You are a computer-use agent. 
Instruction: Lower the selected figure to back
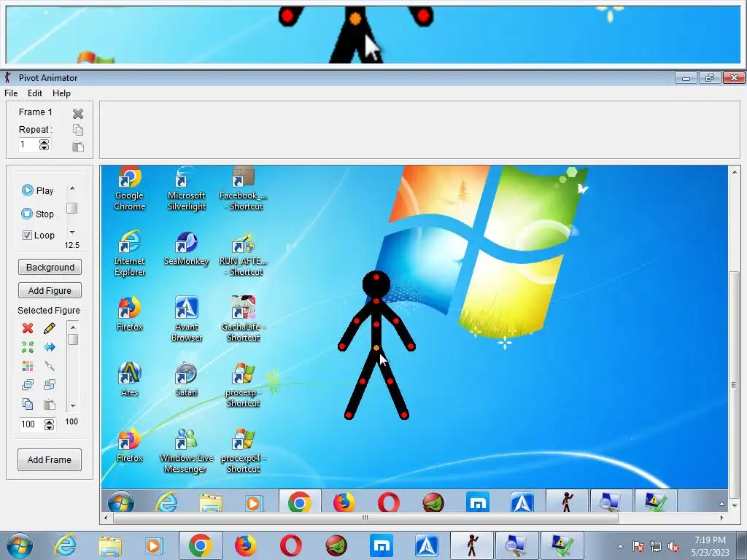coord(50,385)
